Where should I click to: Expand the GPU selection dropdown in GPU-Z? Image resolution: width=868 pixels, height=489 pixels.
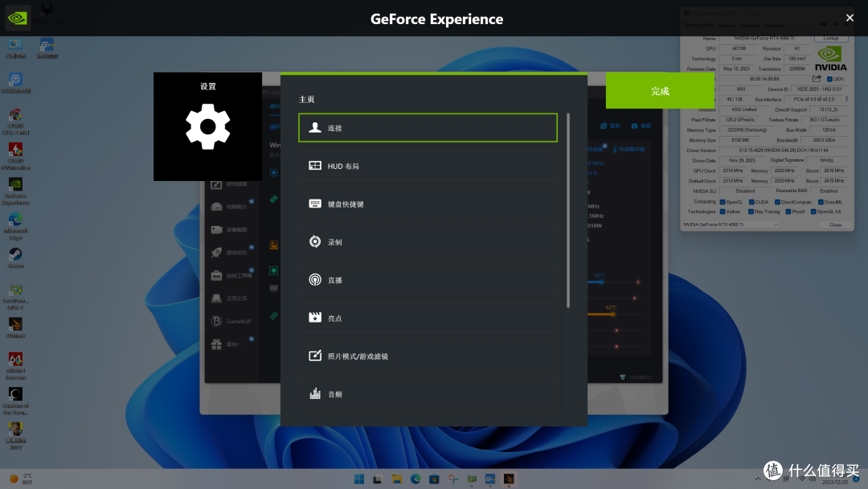click(x=731, y=224)
